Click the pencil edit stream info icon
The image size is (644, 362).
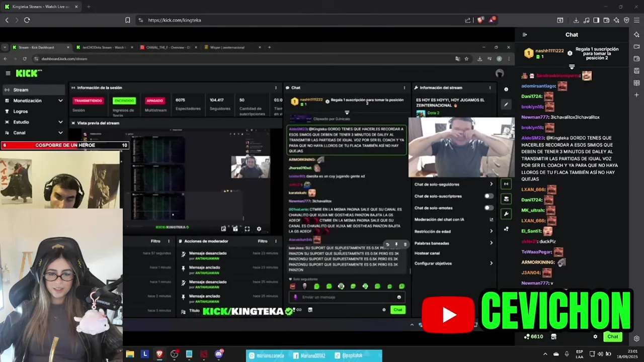506,105
